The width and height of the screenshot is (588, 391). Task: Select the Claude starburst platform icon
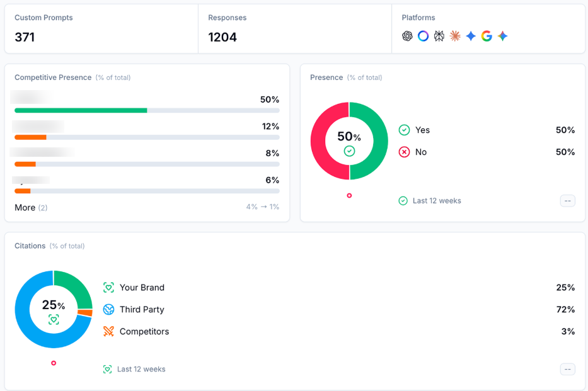click(x=455, y=36)
